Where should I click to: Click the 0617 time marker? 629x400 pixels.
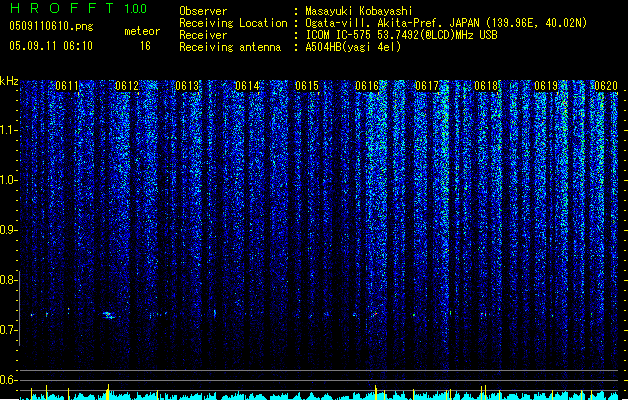pyautogui.click(x=427, y=86)
